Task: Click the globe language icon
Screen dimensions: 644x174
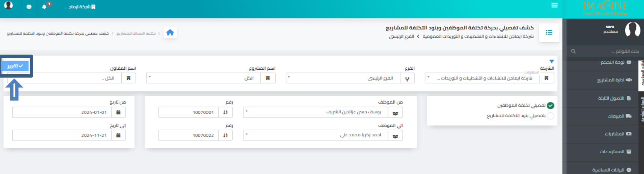Action: (29, 7)
